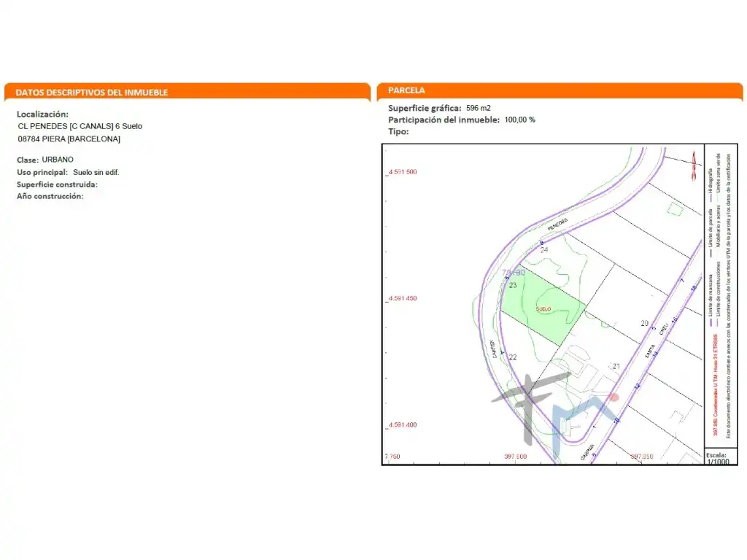Click the 'SANTA' street label on the map
Viewport: 747px width, 560px height.
click(650, 351)
